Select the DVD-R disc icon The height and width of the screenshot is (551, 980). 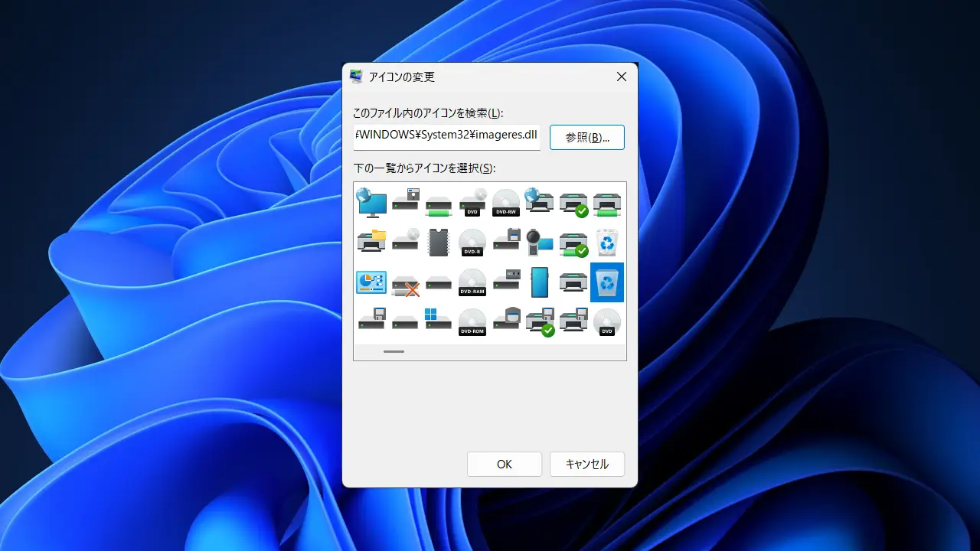(472, 243)
